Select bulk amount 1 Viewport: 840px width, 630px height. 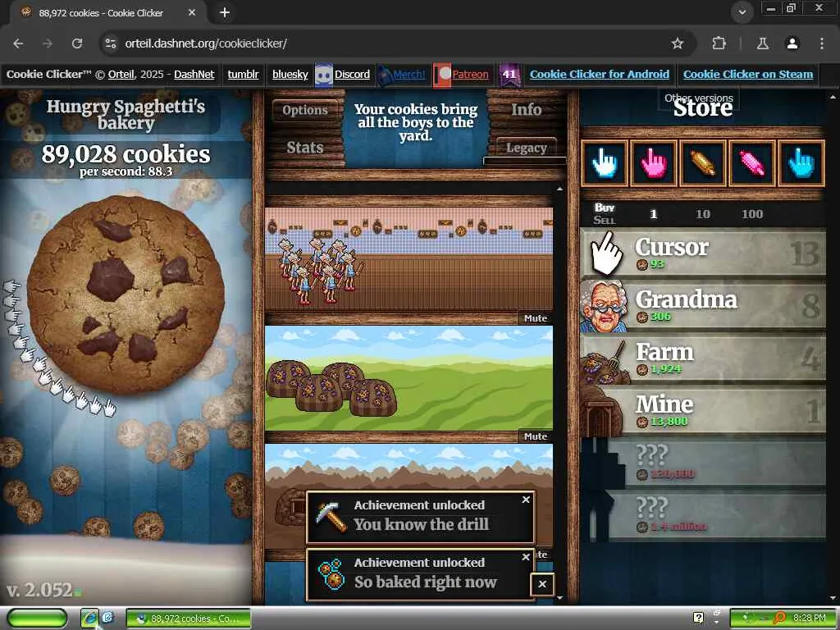click(653, 214)
